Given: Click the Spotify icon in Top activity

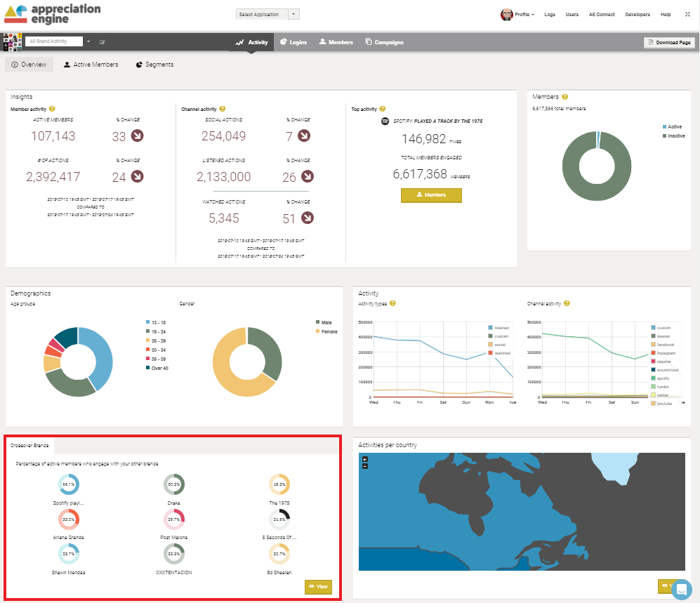Looking at the screenshot, I should [385, 121].
